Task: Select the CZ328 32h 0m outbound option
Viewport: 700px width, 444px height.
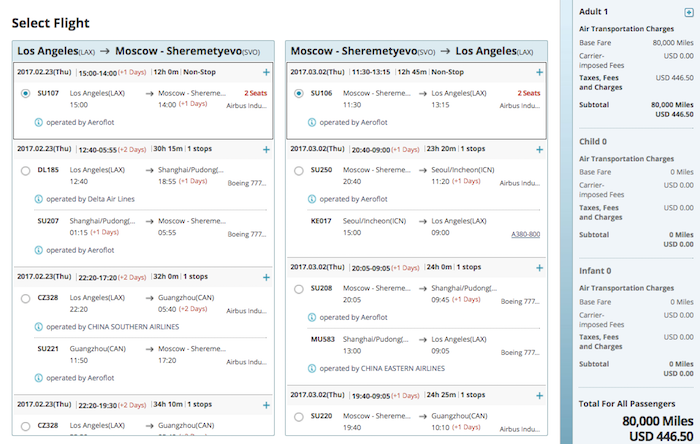Action: click(25, 299)
